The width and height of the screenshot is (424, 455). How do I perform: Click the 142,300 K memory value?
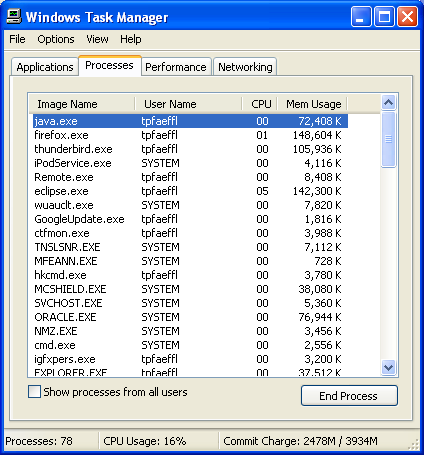[317, 191]
